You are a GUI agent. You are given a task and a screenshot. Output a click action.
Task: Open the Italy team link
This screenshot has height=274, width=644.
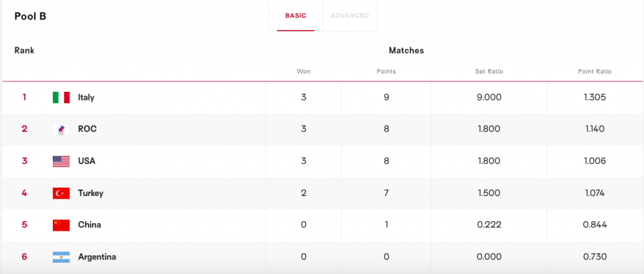[x=86, y=97]
